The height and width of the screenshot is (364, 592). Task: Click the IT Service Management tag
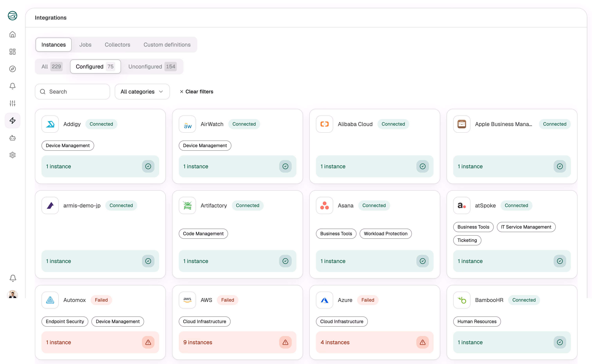pos(526,227)
